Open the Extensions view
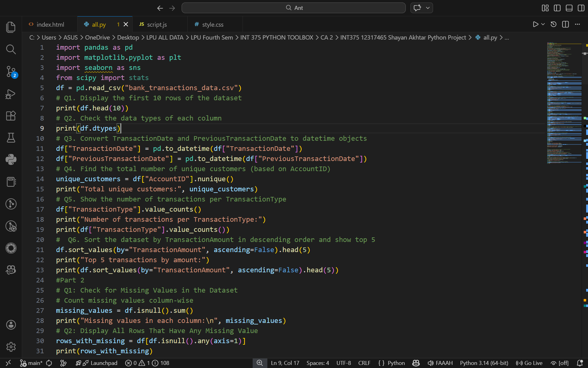 (11, 116)
